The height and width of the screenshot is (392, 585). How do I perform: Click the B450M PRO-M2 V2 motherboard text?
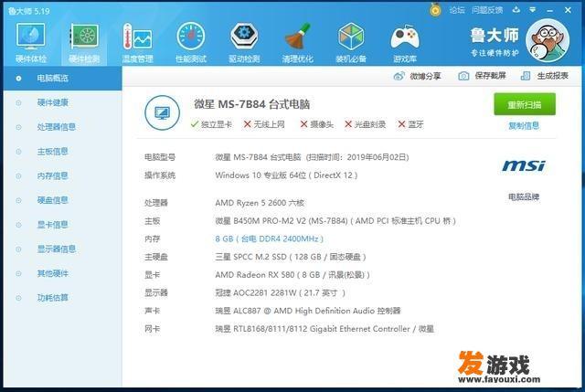coord(335,221)
